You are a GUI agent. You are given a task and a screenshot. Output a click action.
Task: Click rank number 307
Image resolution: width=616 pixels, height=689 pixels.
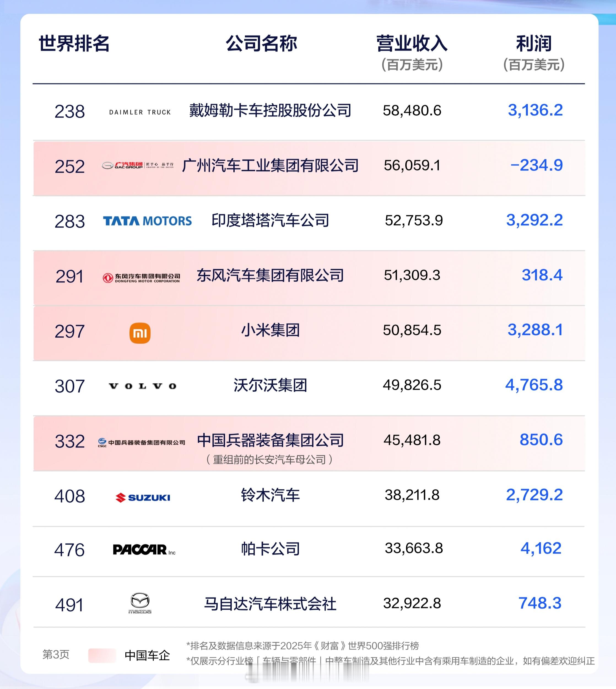(70, 386)
